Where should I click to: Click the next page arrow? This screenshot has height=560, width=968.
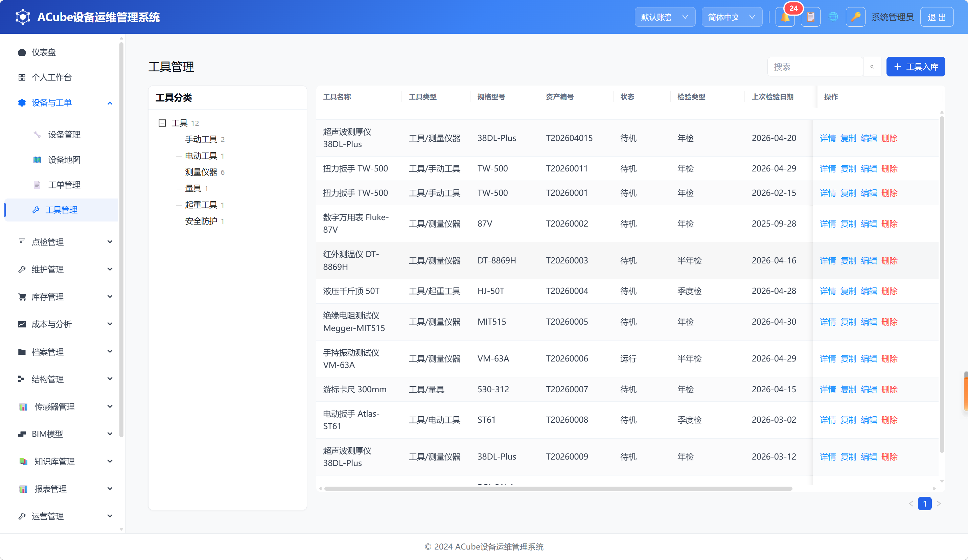pyautogui.click(x=939, y=504)
